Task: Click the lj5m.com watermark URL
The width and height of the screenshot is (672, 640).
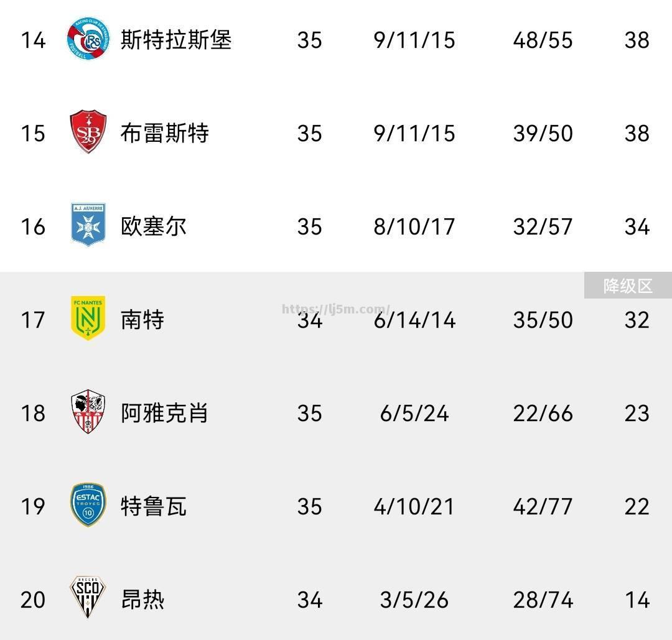Action: [336, 309]
